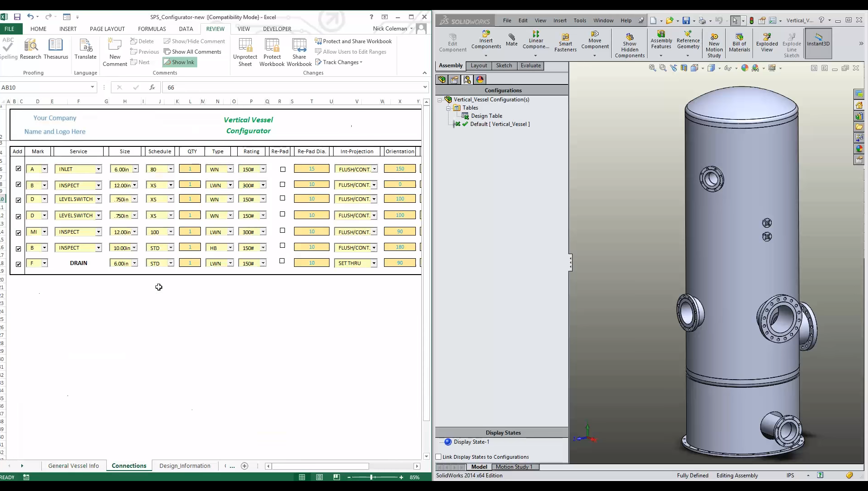Adjust the Excel zoom slider
This screenshot has width=868, height=491.
pos(372,477)
